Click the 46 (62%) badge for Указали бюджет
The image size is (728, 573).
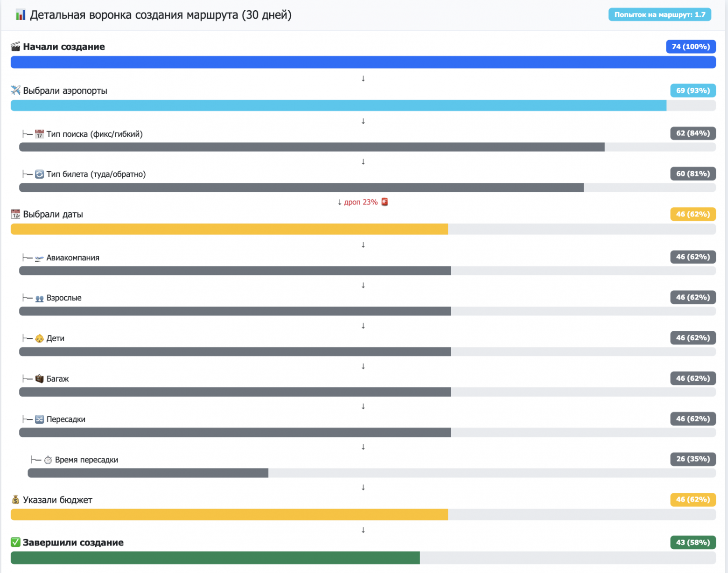693,500
